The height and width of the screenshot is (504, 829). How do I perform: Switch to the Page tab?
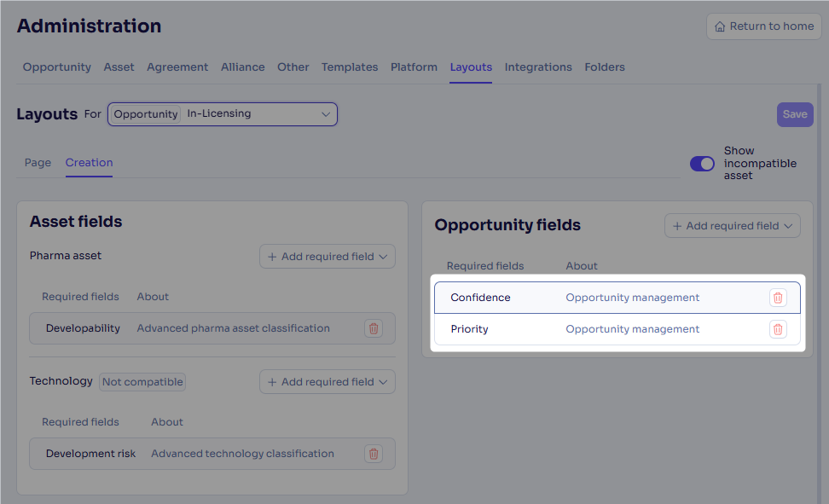[38, 162]
